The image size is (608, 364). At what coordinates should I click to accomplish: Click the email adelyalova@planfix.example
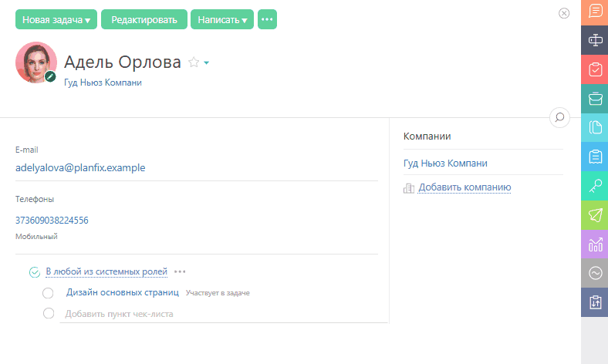coord(80,167)
